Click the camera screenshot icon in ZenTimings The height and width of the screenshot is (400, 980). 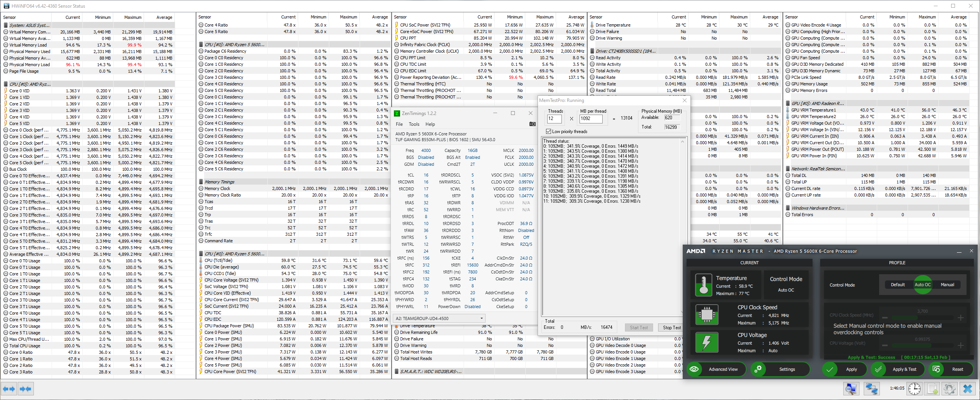[532, 124]
